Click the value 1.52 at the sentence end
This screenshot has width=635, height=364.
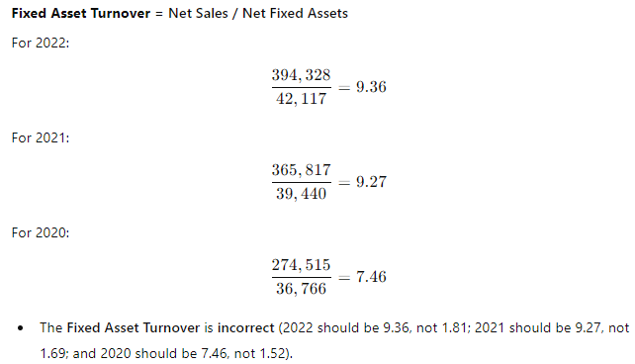(x=272, y=353)
